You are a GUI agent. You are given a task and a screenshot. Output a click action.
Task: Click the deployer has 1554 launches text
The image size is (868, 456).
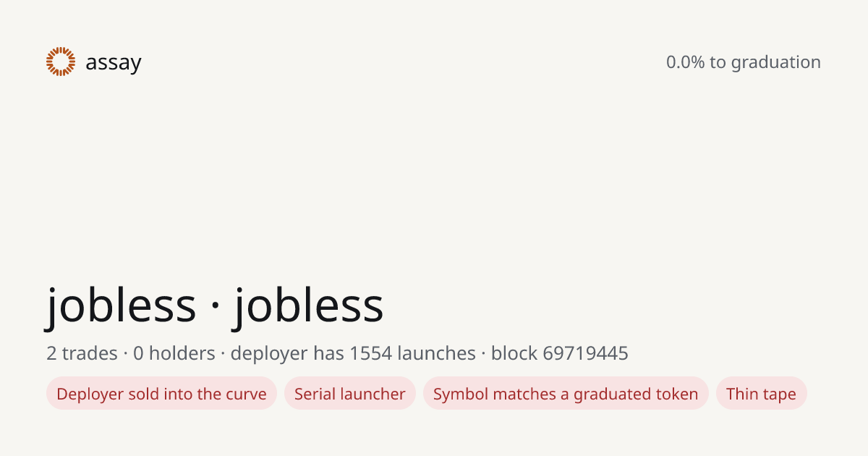click(x=353, y=353)
